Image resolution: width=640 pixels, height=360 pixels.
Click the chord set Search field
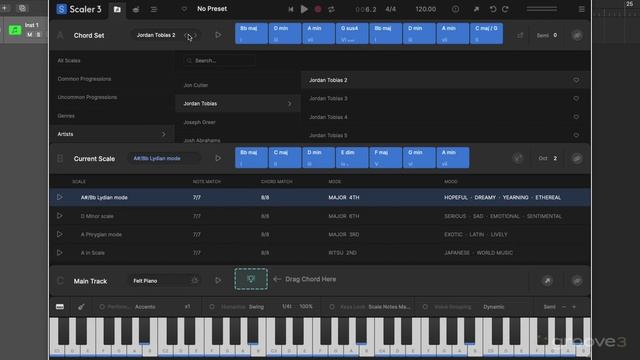pos(219,60)
